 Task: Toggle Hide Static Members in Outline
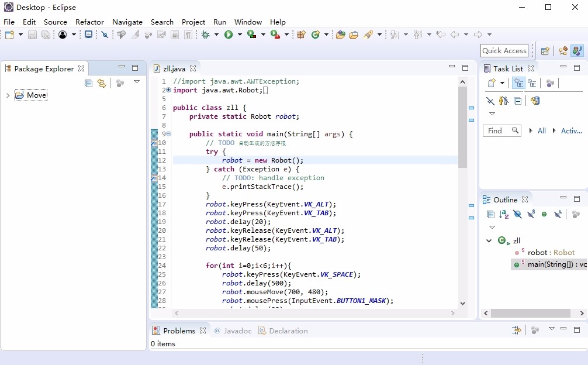531,214
